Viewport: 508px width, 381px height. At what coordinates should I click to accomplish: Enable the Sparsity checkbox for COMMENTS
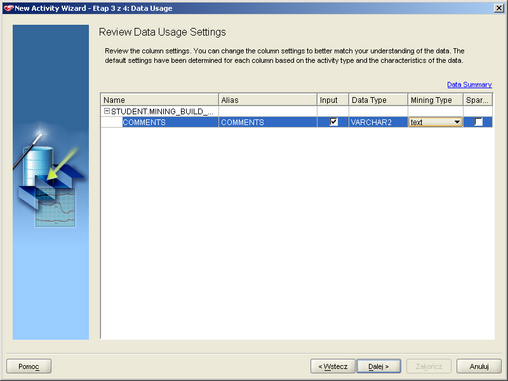tap(478, 122)
